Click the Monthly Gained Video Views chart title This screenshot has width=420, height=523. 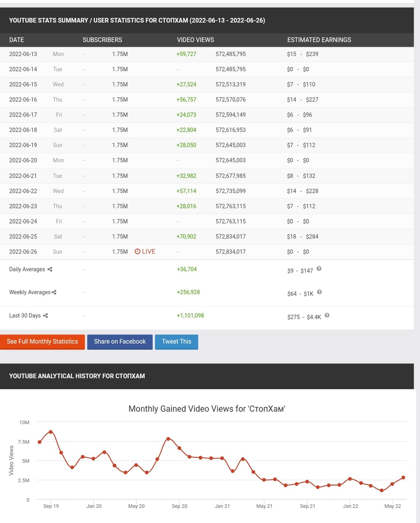pos(207,409)
